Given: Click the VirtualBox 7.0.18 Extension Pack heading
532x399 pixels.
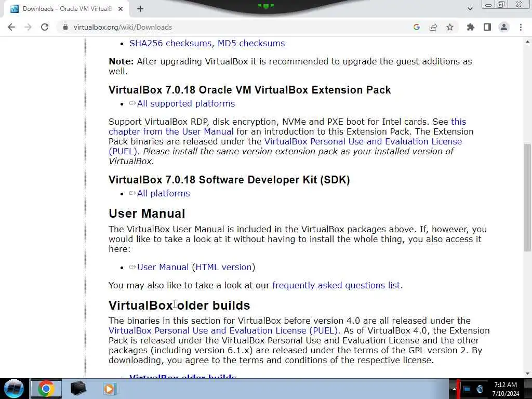Looking at the screenshot, I should [250, 90].
